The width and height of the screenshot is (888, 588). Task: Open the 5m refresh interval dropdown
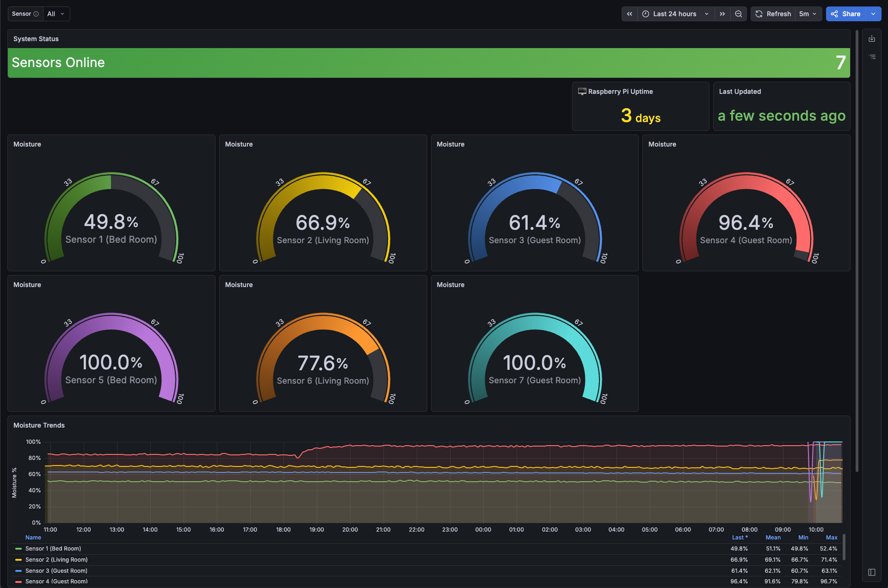808,14
